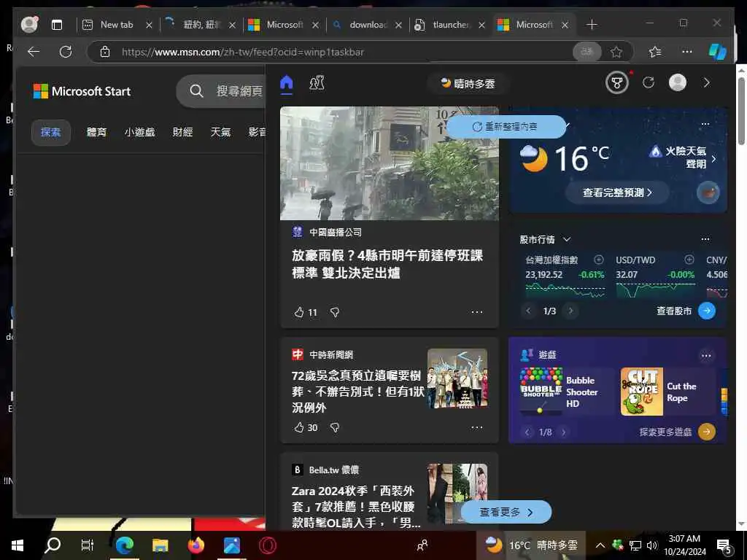
Task: Dislike the rainstorm holiday news article
Action: pos(335,312)
